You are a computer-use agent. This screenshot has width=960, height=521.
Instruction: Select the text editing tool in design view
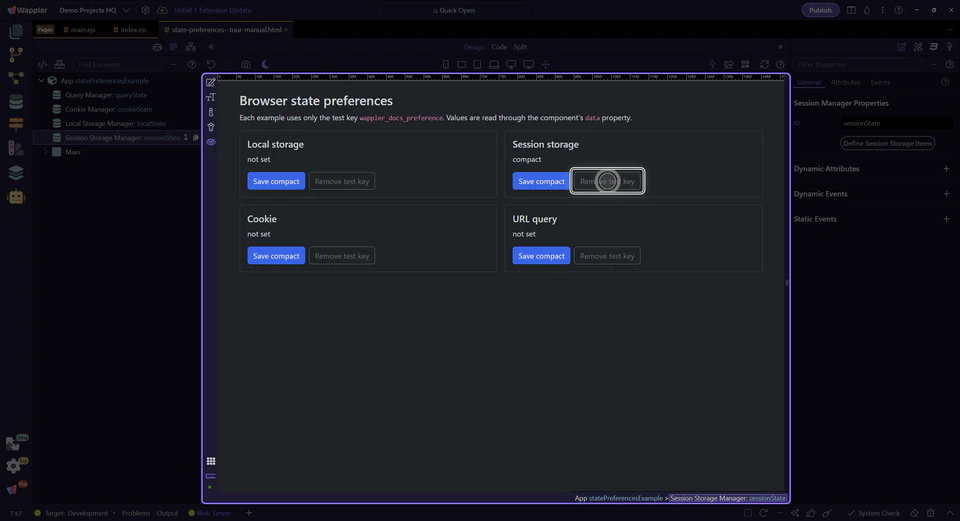click(x=211, y=97)
